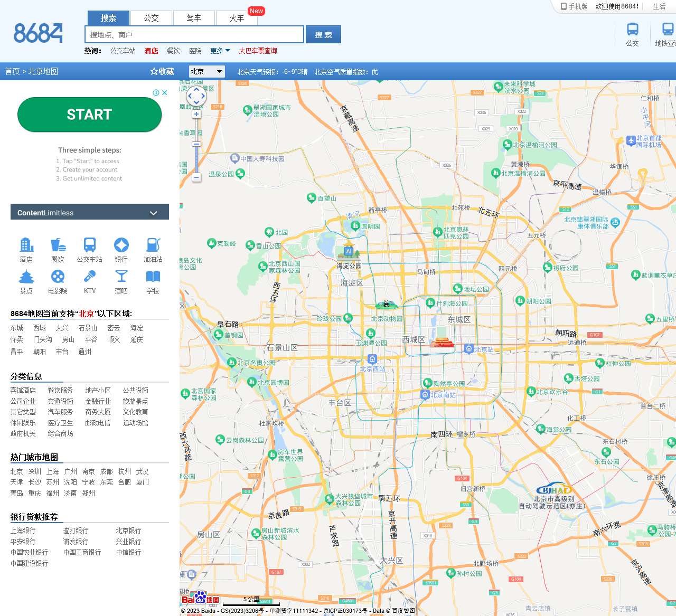Select the 东城 district link
This screenshot has width=676, height=616.
point(17,328)
